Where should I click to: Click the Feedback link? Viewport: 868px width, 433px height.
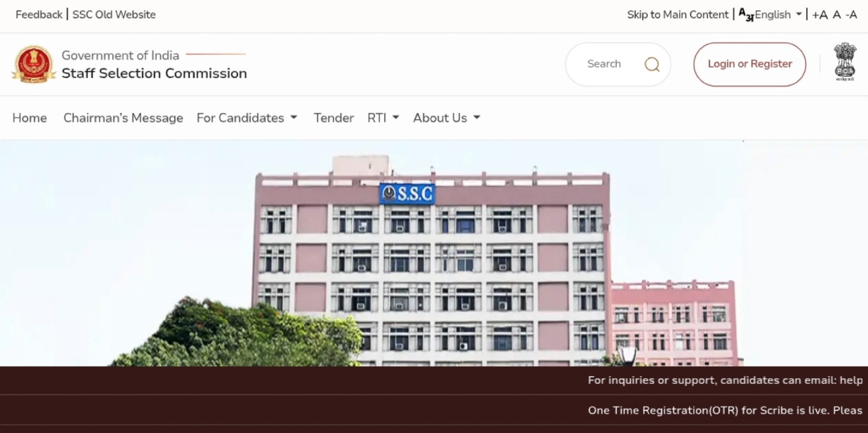pyautogui.click(x=39, y=15)
